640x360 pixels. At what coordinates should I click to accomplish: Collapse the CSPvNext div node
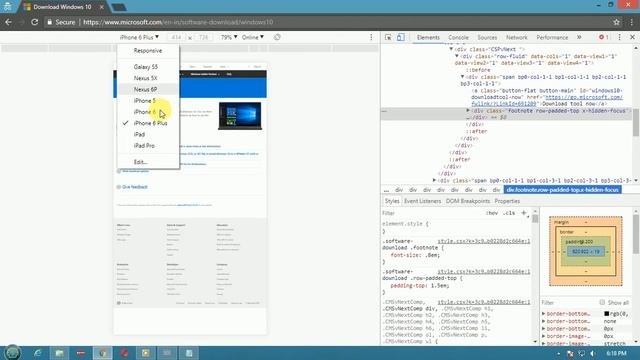(x=451, y=49)
